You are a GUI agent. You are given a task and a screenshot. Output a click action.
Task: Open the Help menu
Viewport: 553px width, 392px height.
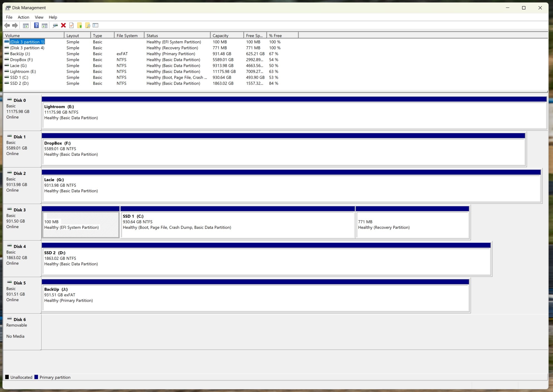tap(53, 17)
